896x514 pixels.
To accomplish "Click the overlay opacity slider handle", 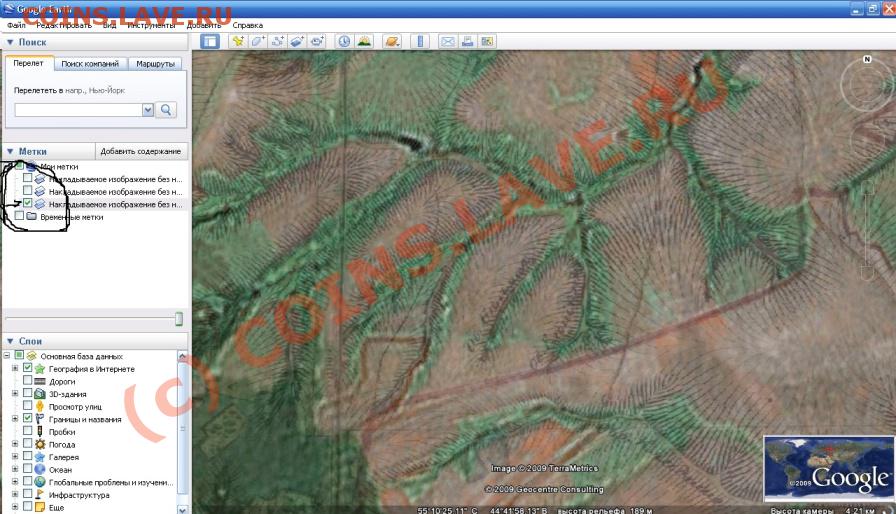I will [x=179, y=319].
